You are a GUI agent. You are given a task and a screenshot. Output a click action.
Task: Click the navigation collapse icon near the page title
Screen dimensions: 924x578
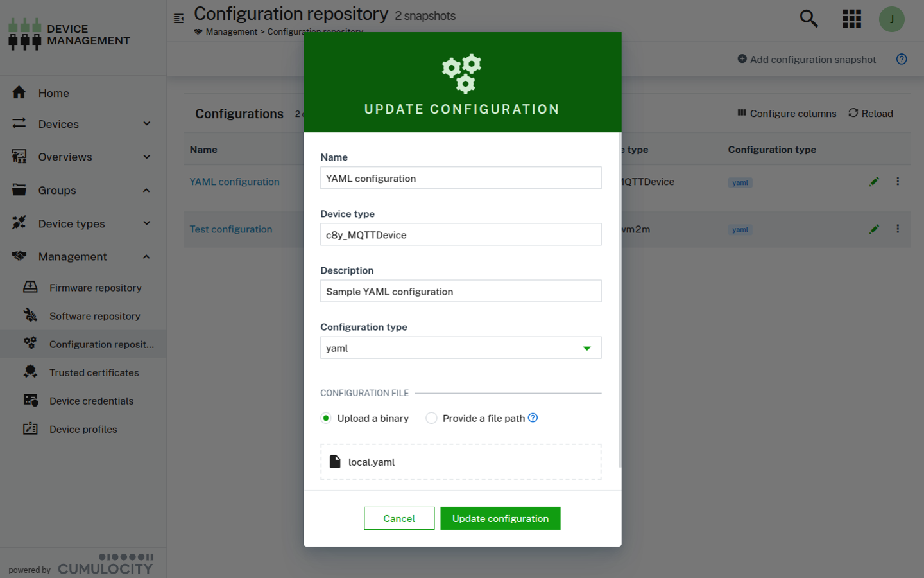(178, 19)
